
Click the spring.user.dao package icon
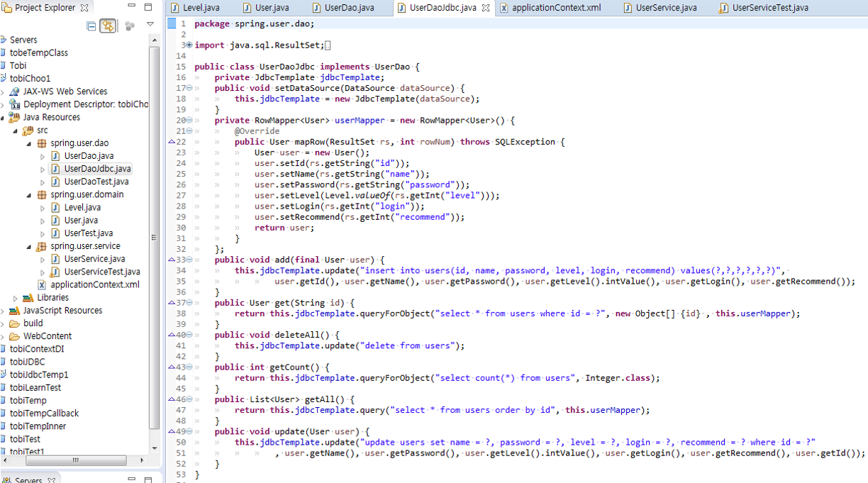pos(42,143)
